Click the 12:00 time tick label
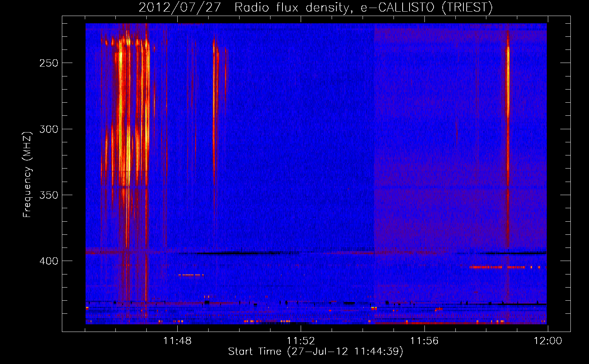This screenshot has width=589, height=364. coord(548,341)
